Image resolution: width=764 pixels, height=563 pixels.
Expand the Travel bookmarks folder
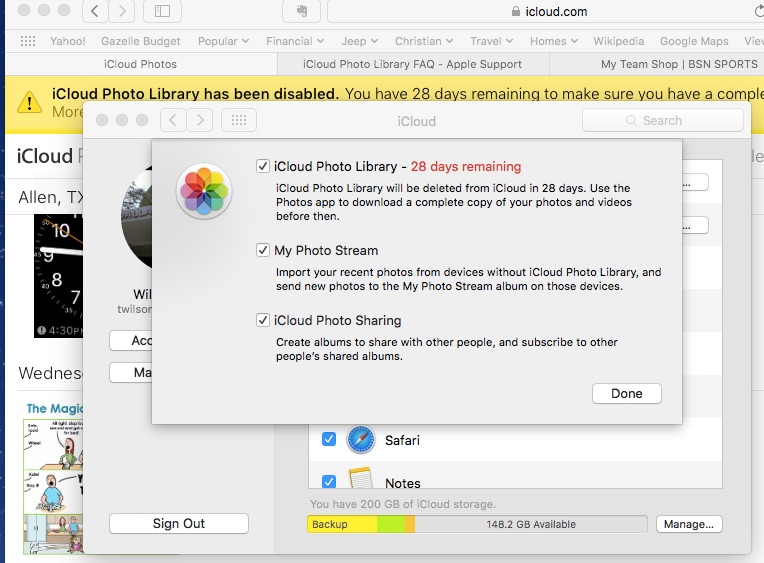click(x=491, y=41)
